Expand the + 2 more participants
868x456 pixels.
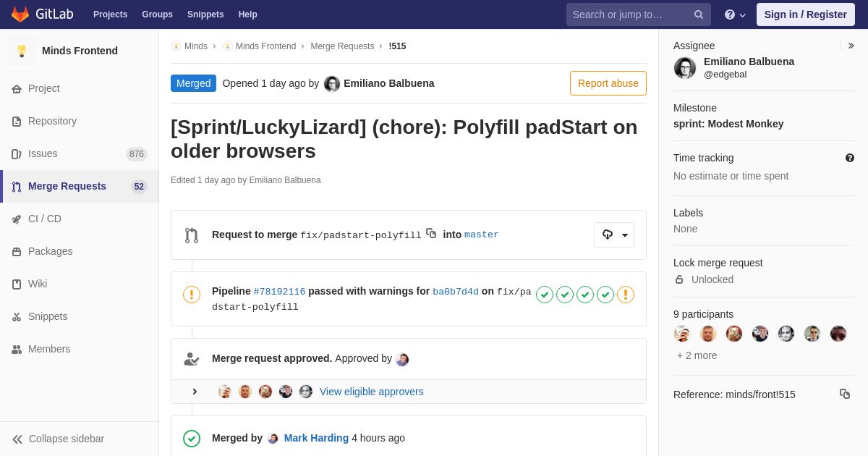point(697,355)
